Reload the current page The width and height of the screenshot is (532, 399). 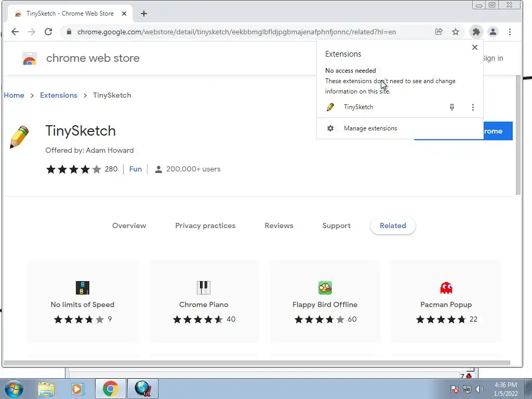[48, 32]
